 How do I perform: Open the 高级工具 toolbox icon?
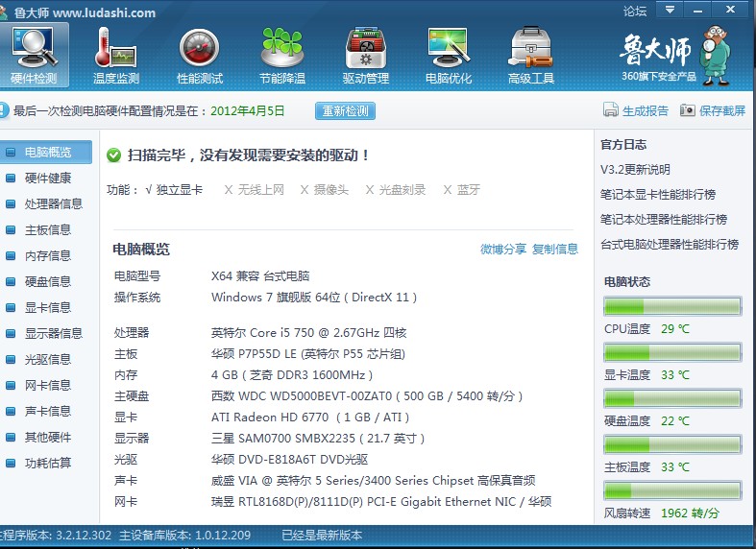click(531, 48)
